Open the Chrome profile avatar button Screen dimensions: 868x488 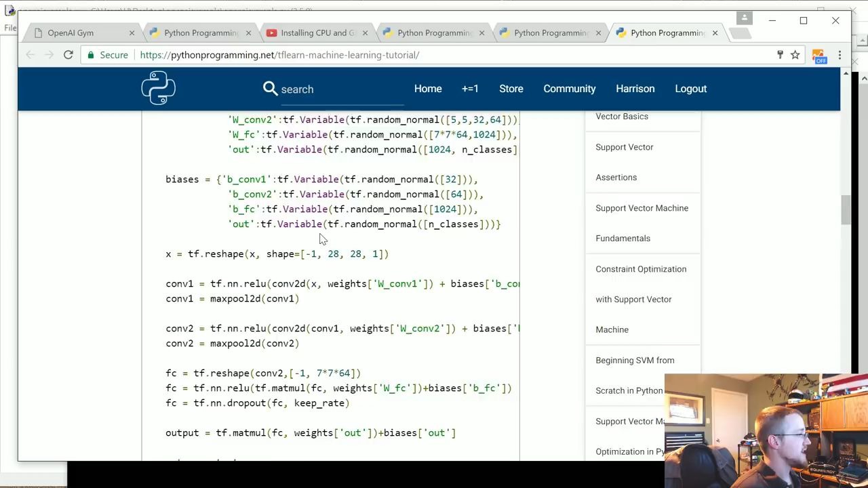[744, 18]
